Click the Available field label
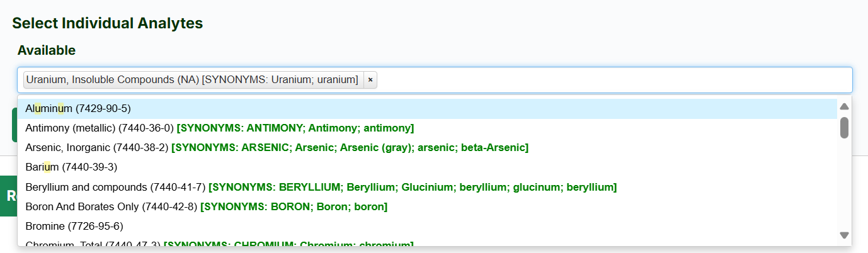The image size is (868, 253). pyautogui.click(x=47, y=50)
